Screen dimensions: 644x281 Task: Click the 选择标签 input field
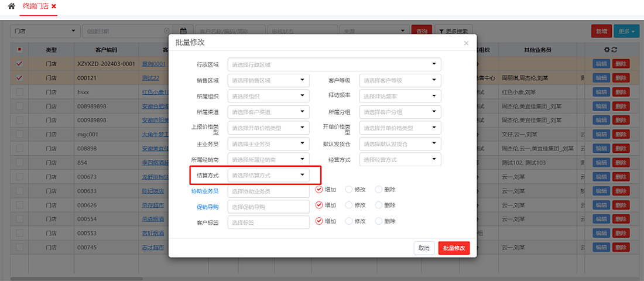[269, 222]
